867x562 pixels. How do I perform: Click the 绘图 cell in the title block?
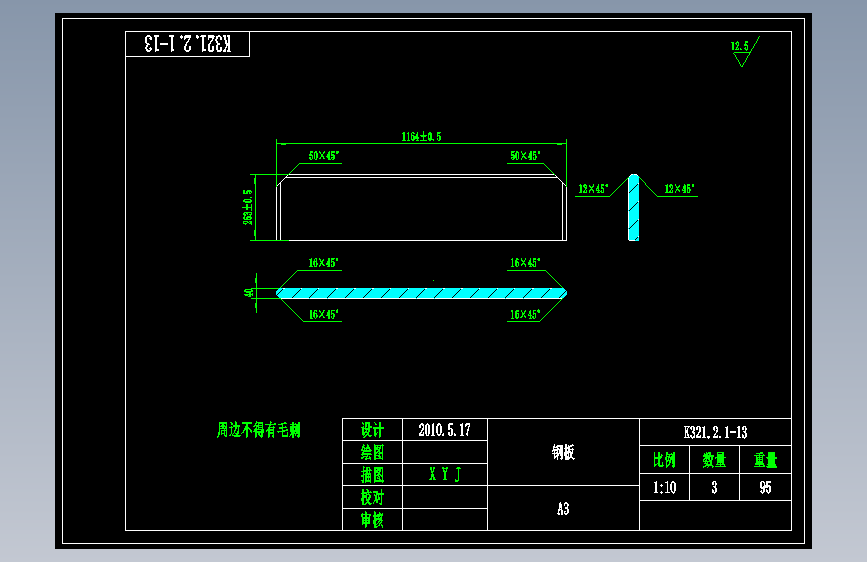[x=372, y=452]
